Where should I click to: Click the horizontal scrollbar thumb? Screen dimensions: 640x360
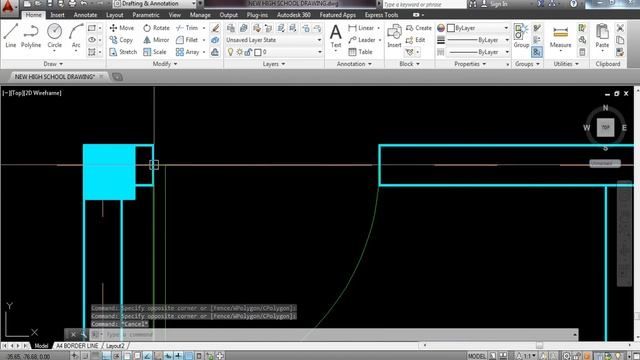[x=539, y=345]
